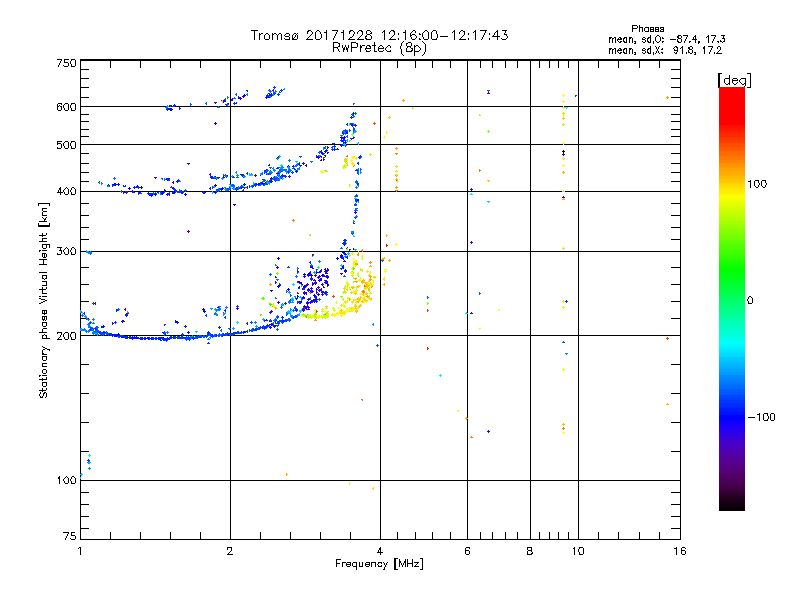Click the y-axis tick label '100' on the left
Viewport: 800px width, 600px height.
(66, 481)
